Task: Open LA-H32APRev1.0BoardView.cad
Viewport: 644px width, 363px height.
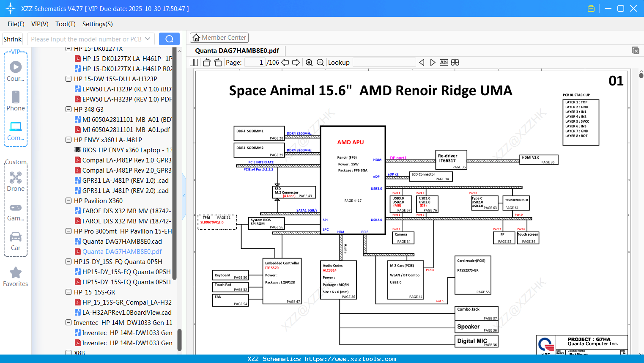Action: tap(127, 312)
